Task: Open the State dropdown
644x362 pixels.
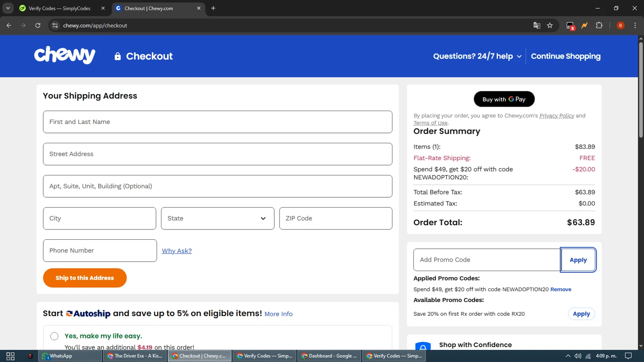Action: (x=218, y=218)
